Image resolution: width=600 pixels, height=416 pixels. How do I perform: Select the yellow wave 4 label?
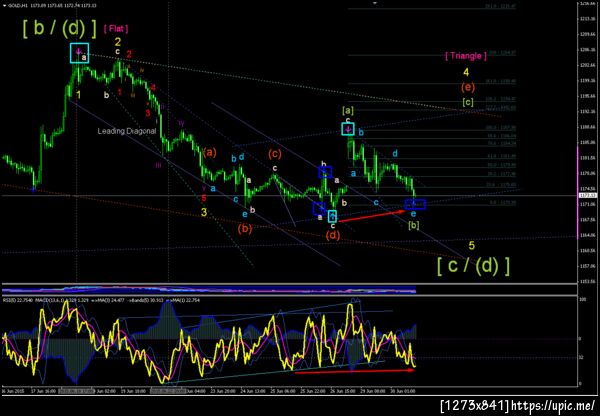466,72
